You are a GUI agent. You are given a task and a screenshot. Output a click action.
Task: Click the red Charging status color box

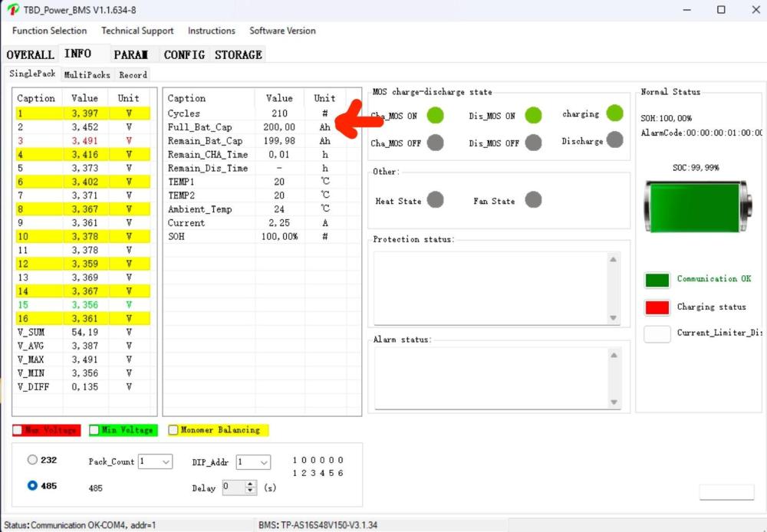coord(657,307)
